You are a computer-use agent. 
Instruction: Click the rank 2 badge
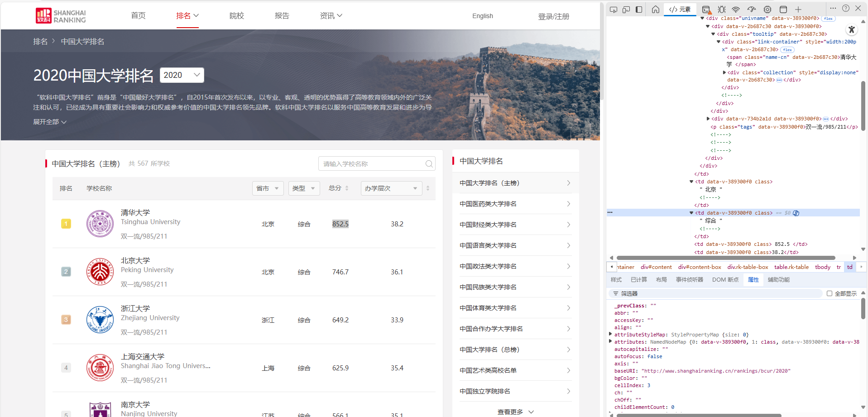coord(66,272)
